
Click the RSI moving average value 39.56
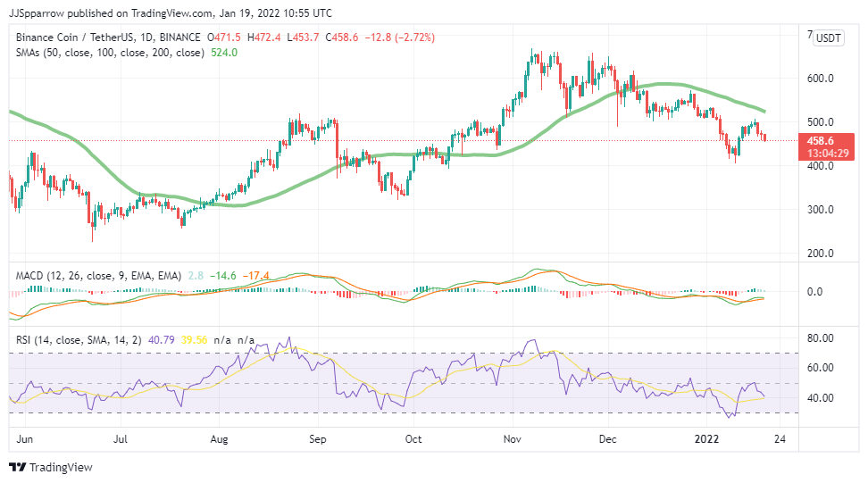point(195,339)
